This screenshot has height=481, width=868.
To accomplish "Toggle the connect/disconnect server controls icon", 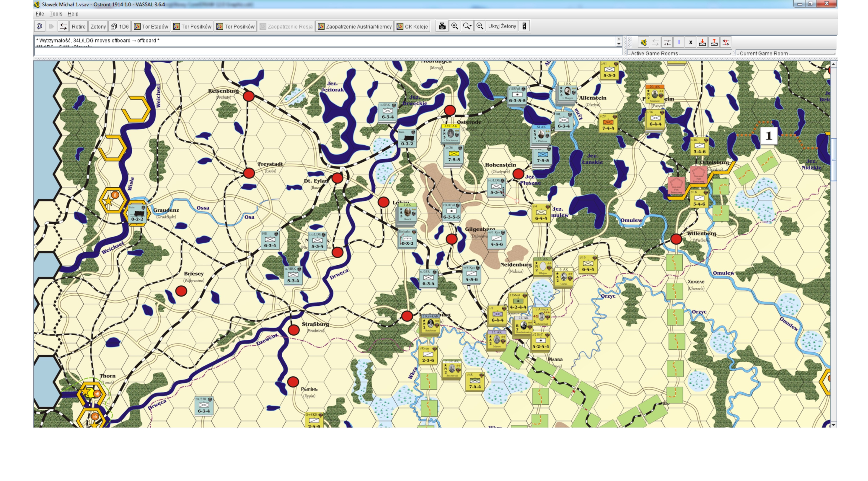I will (667, 43).
